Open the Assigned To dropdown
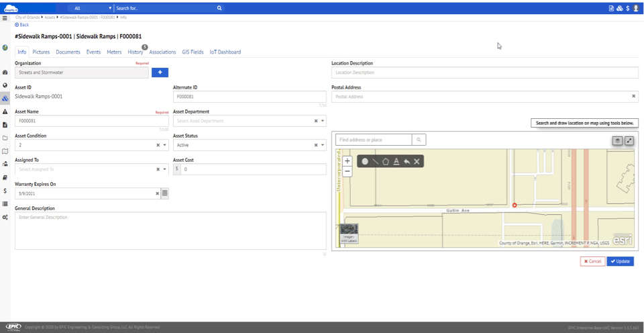Screen dimensions: 644x333 165,169
